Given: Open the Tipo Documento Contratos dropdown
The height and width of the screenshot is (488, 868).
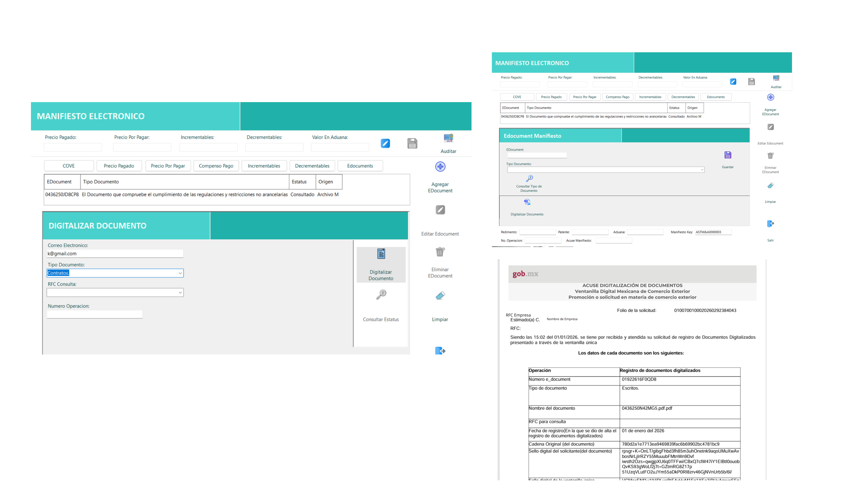Looking at the screenshot, I should (x=180, y=273).
